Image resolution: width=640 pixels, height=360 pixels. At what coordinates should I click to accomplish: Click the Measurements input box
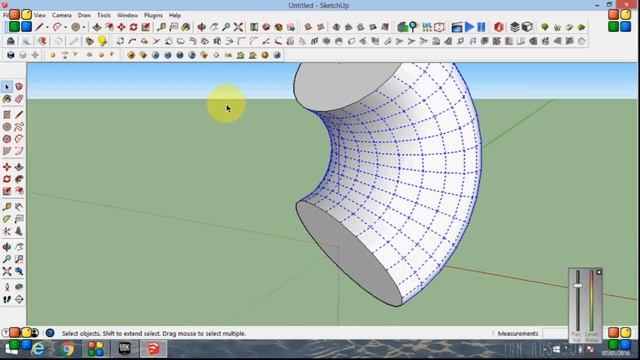[x=555, y=333]
